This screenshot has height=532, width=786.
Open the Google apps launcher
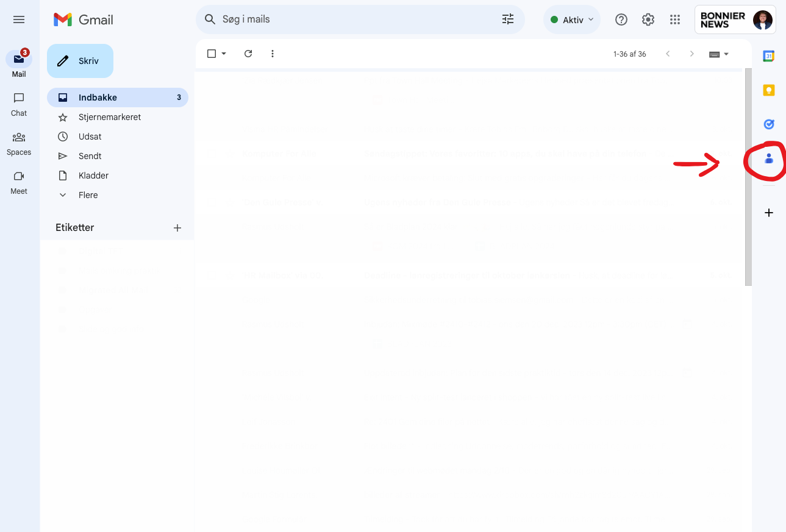pyautogui.click(x=674, y=19)
